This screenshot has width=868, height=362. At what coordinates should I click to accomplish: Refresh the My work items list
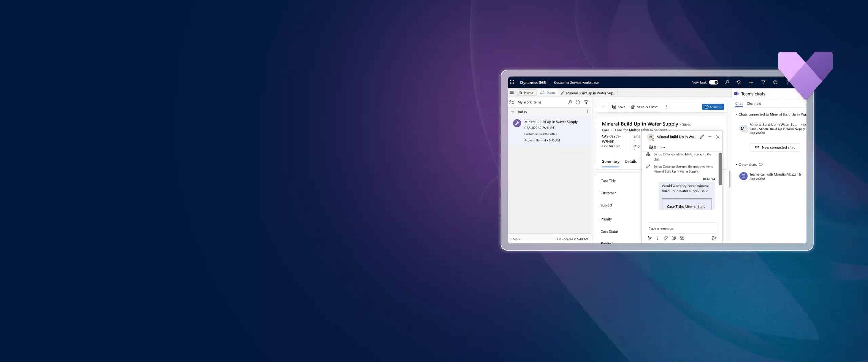tap(578, 102)
